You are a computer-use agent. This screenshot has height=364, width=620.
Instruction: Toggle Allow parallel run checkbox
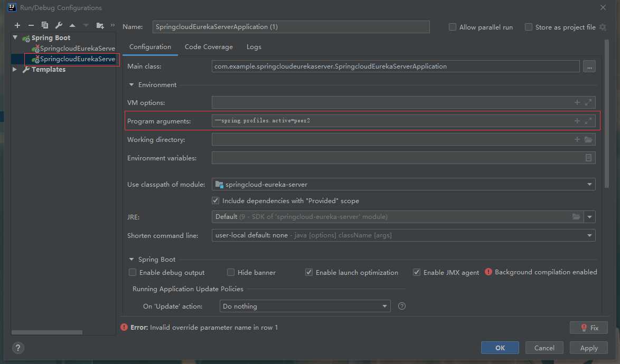tap(453, 27)
